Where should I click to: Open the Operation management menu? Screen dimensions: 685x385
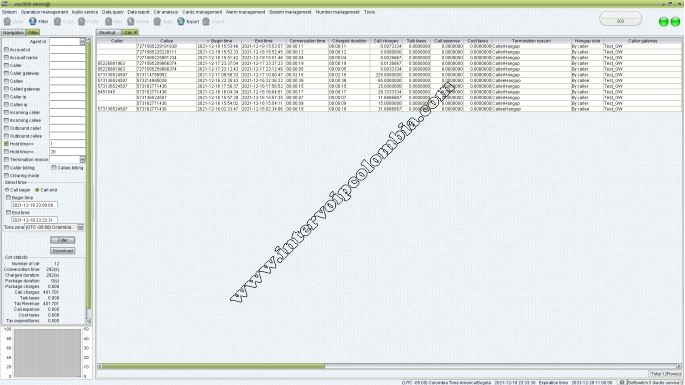tap(45, 12)
